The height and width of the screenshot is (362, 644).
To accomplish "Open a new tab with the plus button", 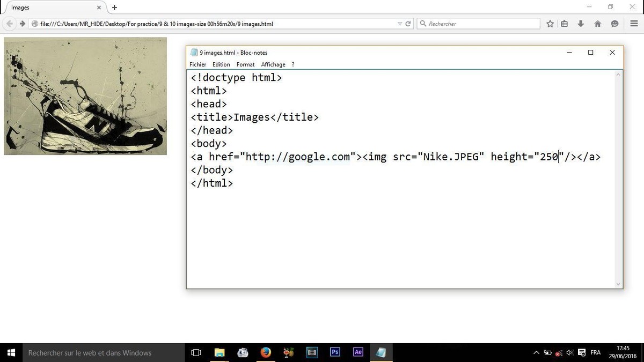I will click(x=114, y=8).
